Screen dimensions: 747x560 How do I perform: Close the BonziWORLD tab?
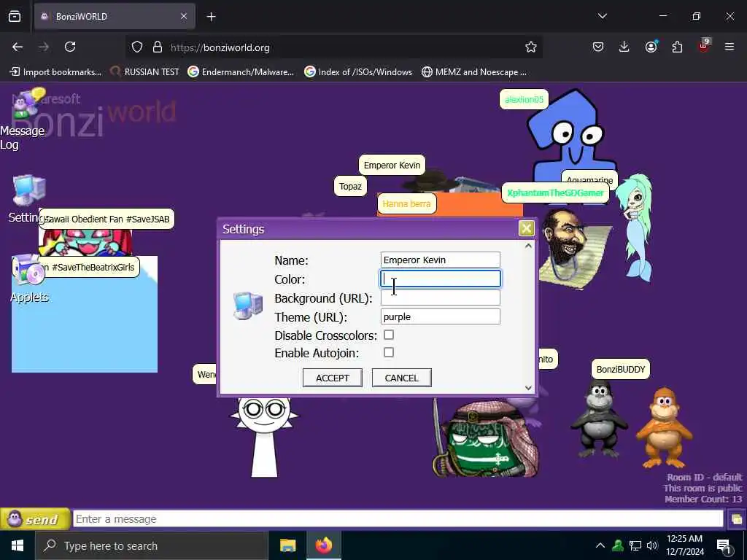pyautogui.click(x=184, y=17)
